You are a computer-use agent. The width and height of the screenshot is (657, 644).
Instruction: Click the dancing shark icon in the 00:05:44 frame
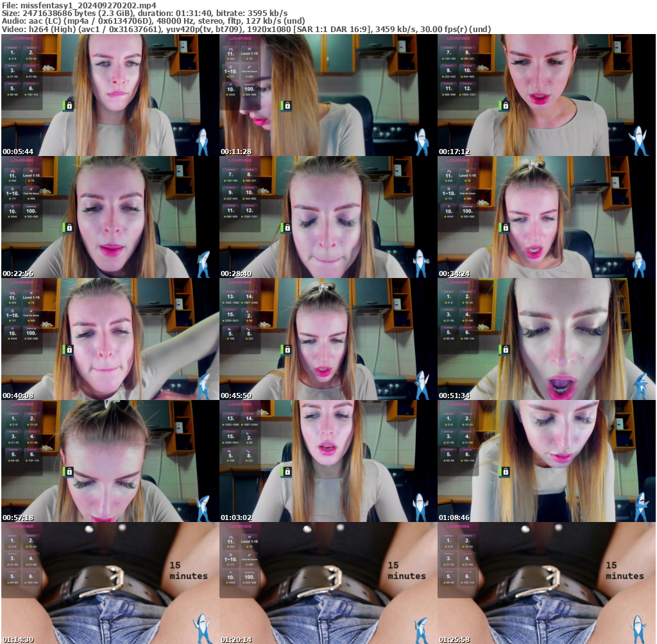pos(203,142)
